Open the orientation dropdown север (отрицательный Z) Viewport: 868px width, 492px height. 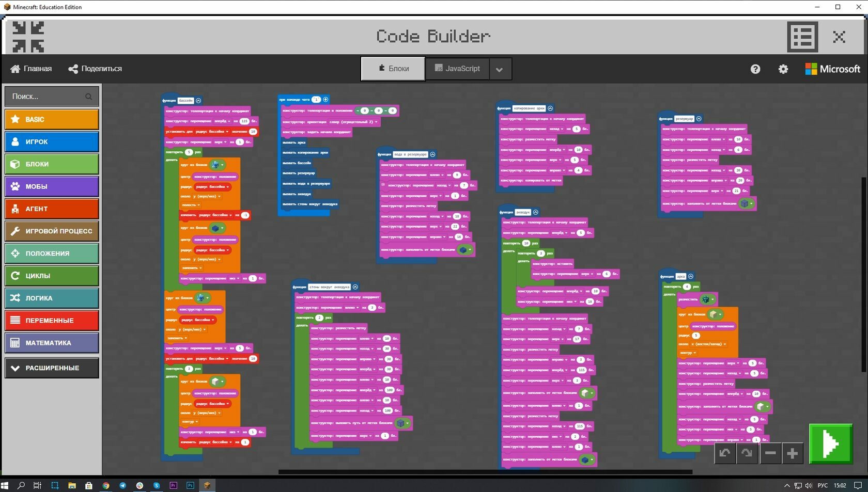point(353,122)
